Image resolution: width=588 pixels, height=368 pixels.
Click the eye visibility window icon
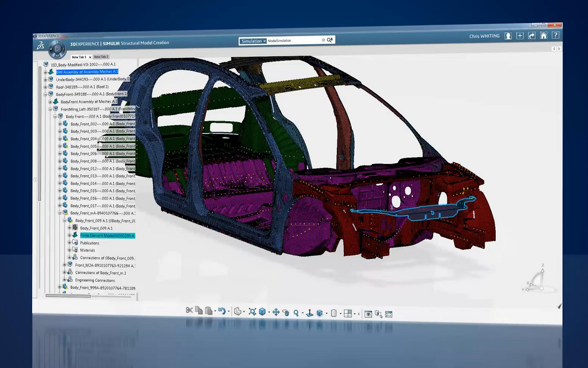368,314
